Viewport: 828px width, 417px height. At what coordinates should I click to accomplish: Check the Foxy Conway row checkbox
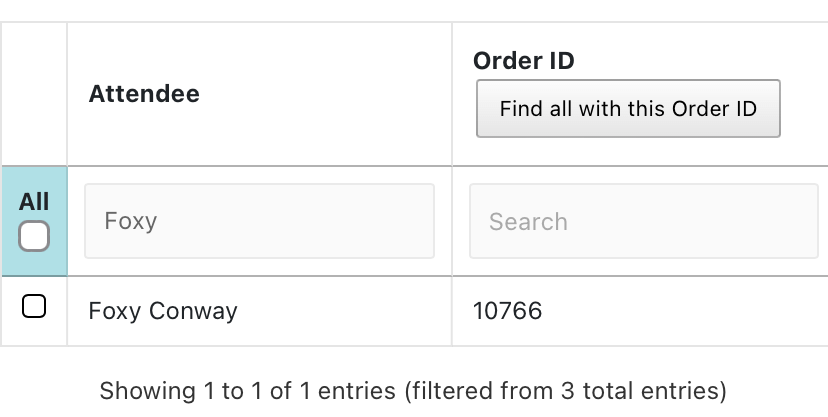(34, 307)
